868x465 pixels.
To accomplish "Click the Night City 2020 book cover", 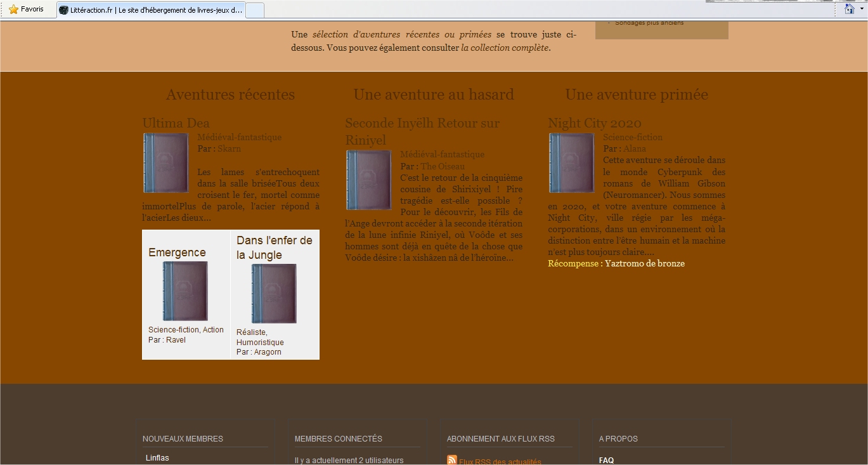I will tap(571, 163).
